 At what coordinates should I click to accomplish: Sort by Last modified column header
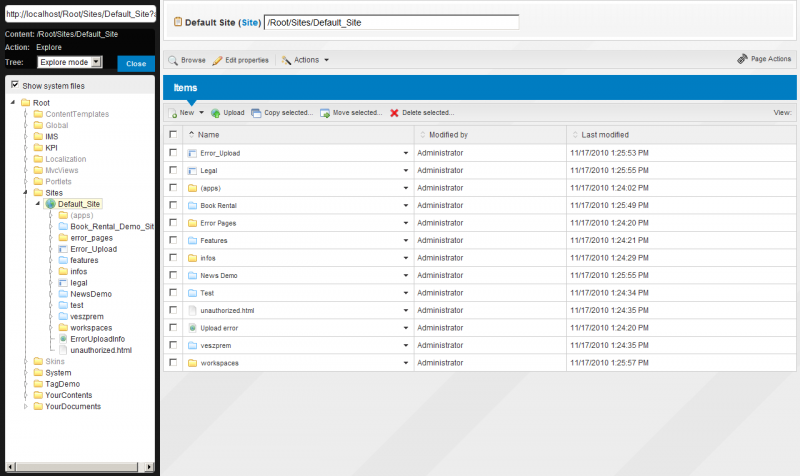[605, 135]
